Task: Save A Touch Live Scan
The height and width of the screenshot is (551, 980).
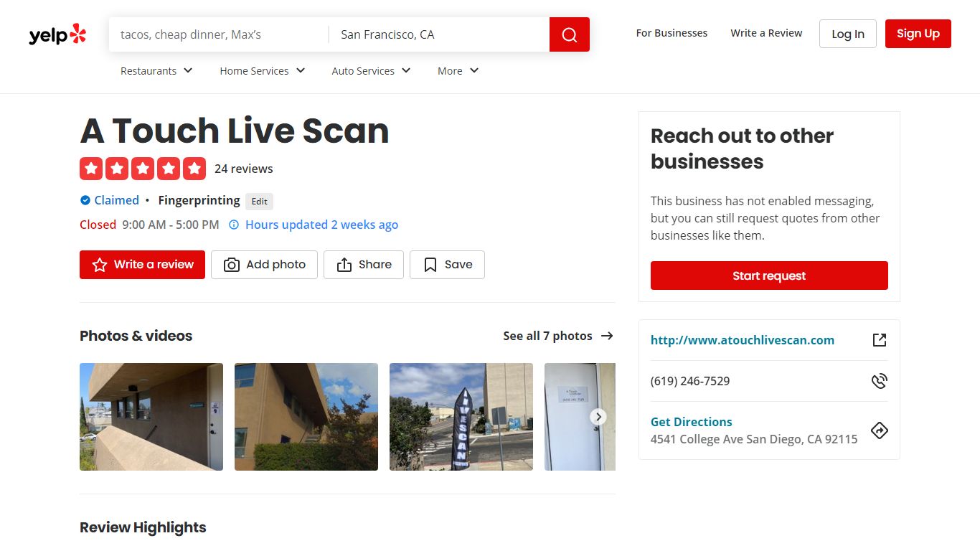Action: [447, 265]
